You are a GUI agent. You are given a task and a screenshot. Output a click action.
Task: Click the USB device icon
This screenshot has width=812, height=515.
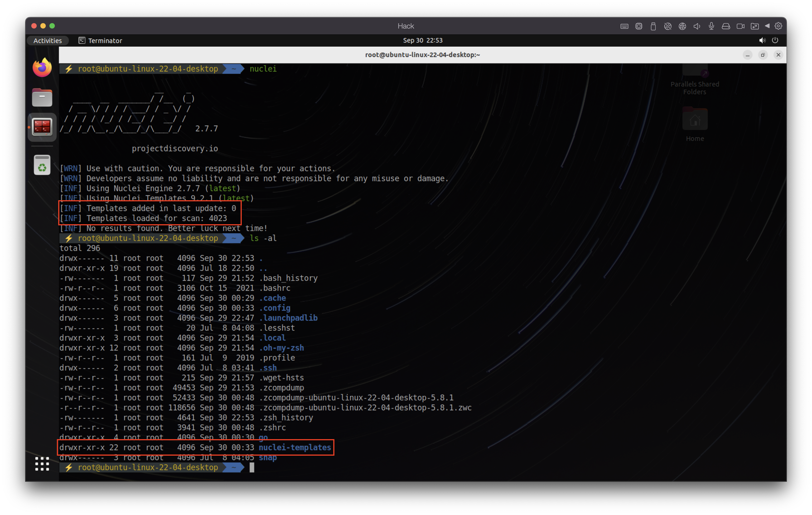pyautogui.click(x=653, y=26)
